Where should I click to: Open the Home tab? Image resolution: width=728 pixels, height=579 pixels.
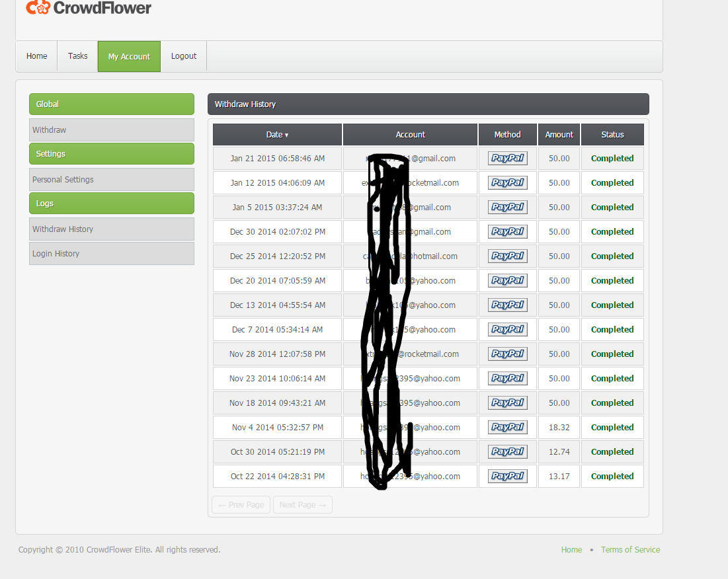tap(36, 56)
